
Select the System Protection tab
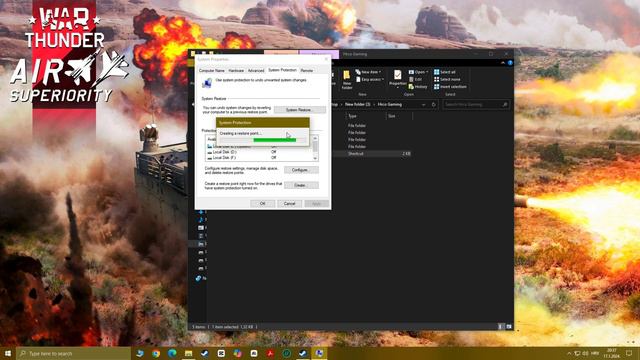(x=282, y=70)
